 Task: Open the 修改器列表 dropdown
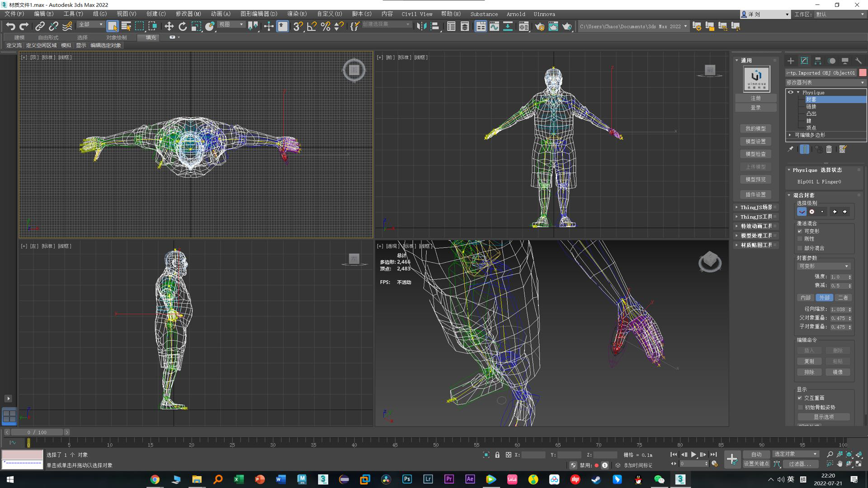pyautogui.click(x=826, y=82)
